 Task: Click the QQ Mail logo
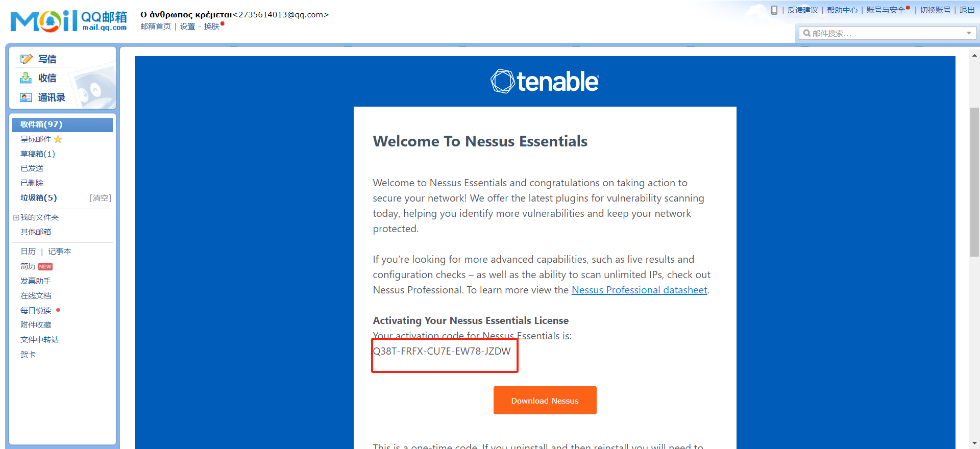(69, 21)
